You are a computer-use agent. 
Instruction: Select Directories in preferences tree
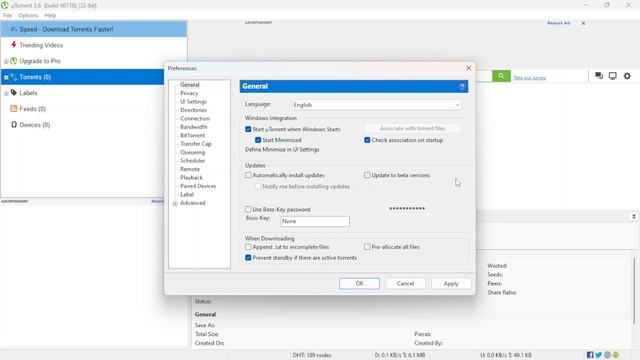pos(193,110)
